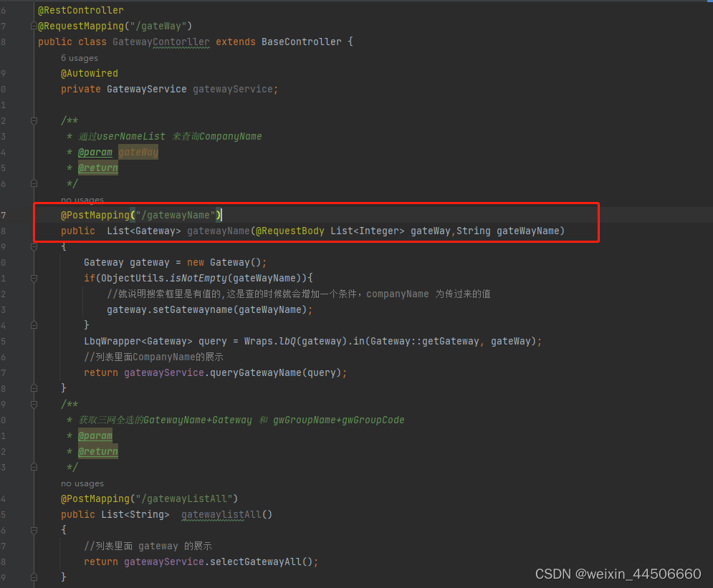
Task: Collapse gatewayName method body at its opening brace
Action: tap(34, 247)
